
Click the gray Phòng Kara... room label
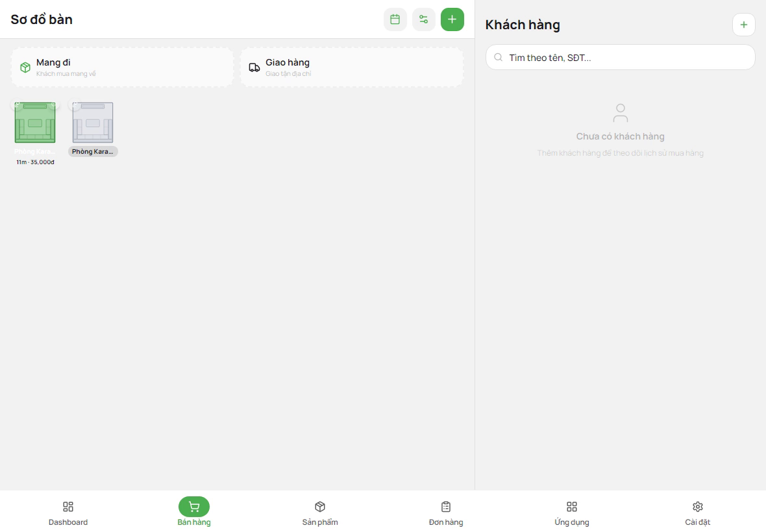(x=93, y=151)
